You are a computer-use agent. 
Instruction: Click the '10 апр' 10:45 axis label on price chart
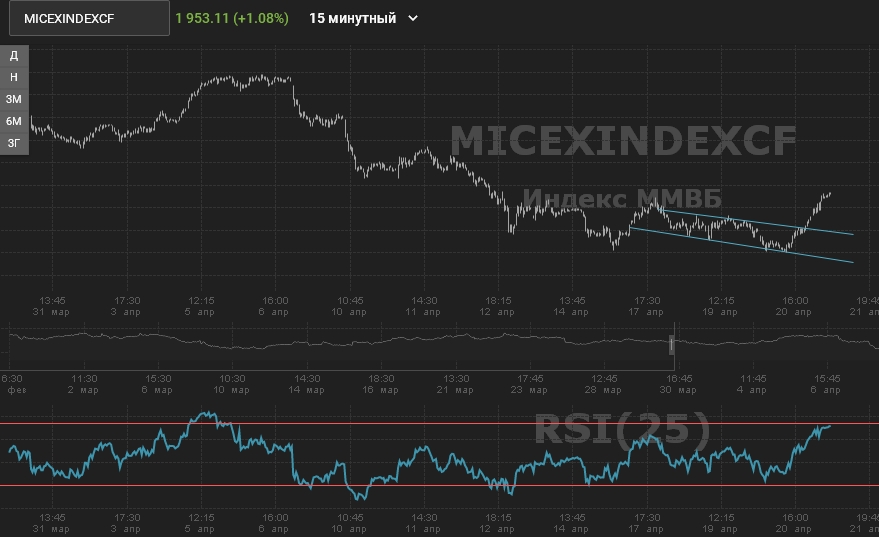point(350,307)
